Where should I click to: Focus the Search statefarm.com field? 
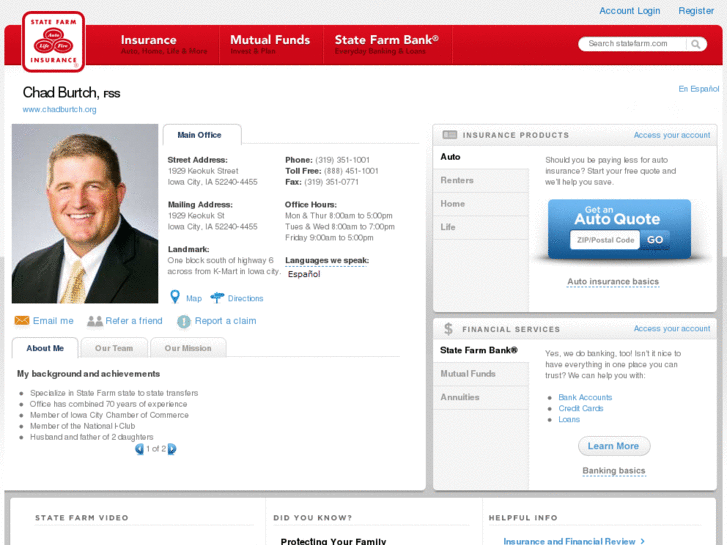click(x=633, y=44)
